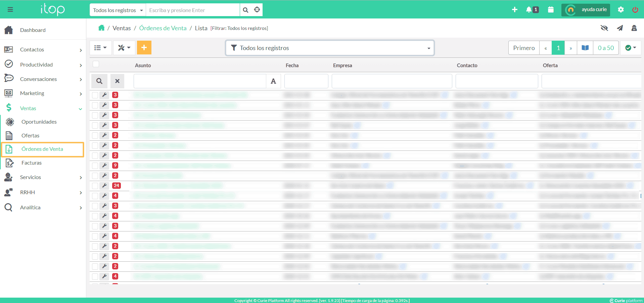Click the home icon in breadcrumb
The height and width of the screenshot is (303, 644).
click(101, 28)
